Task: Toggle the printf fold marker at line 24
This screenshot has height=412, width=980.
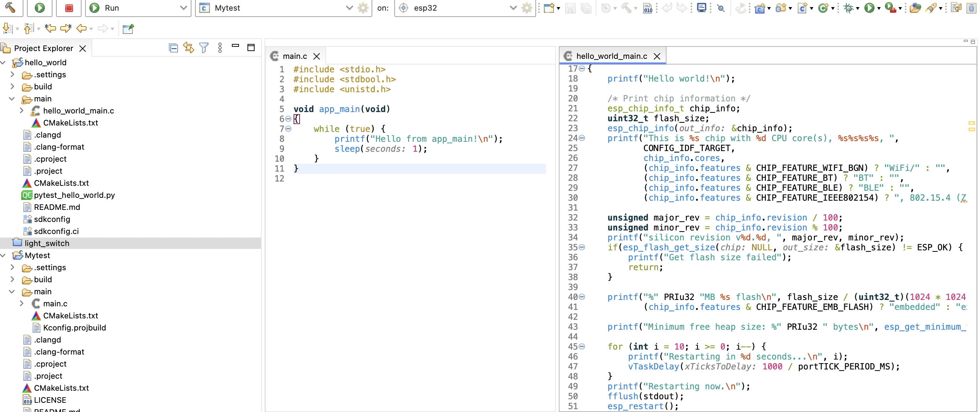Action: [x=582, y=138]
